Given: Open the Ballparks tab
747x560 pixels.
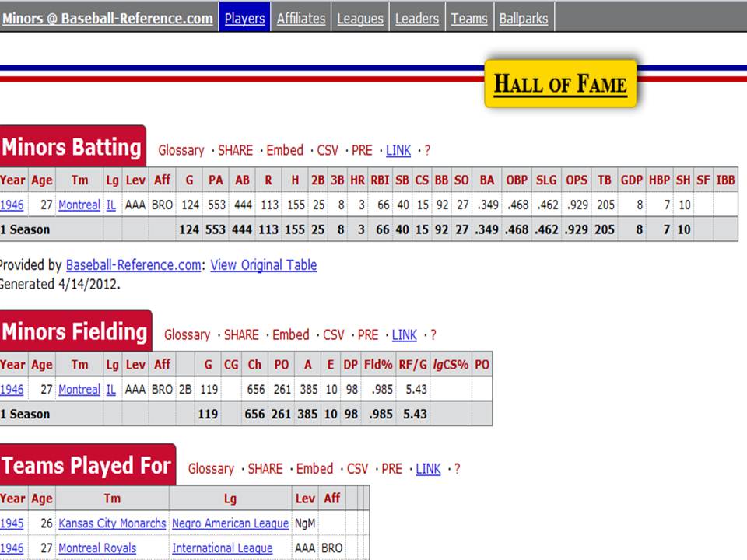Looking at the screenshot, I should point(524,18).
